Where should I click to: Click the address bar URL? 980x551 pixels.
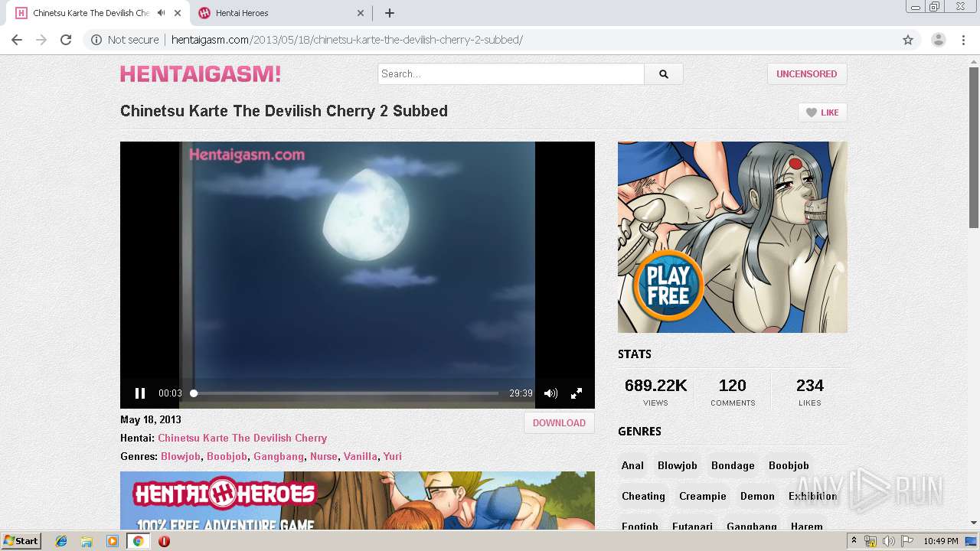tap(347, 40)
